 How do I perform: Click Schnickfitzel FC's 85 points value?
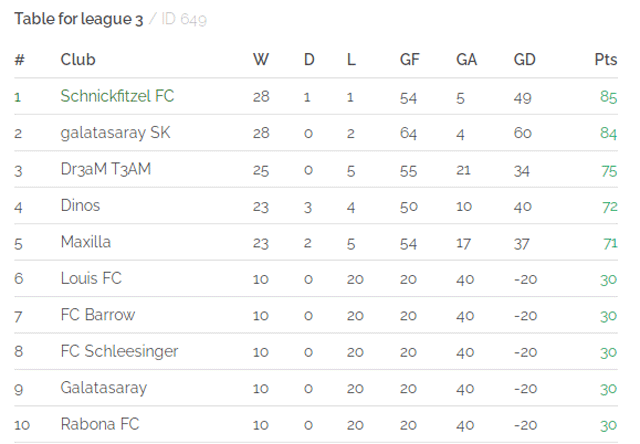click(609, 97)
